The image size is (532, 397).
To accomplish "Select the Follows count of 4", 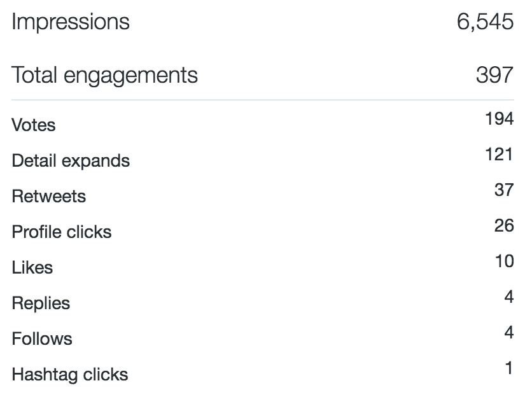I will coord(509,333).
